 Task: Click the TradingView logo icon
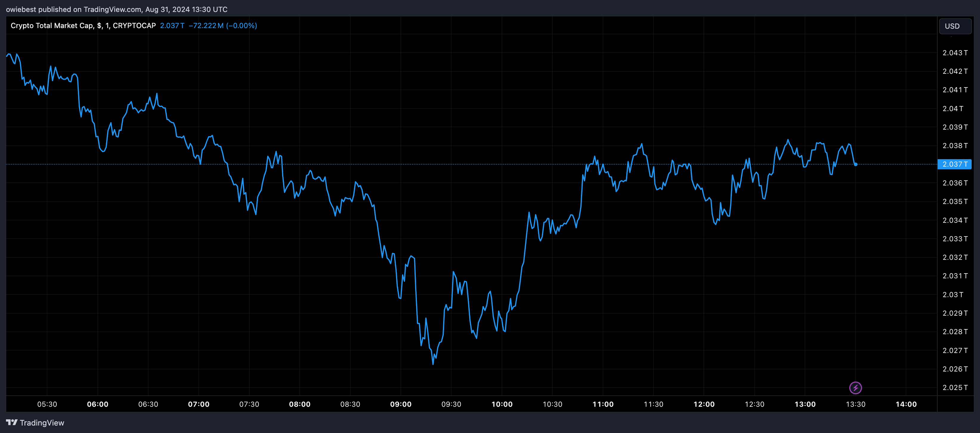coord(11,422)
